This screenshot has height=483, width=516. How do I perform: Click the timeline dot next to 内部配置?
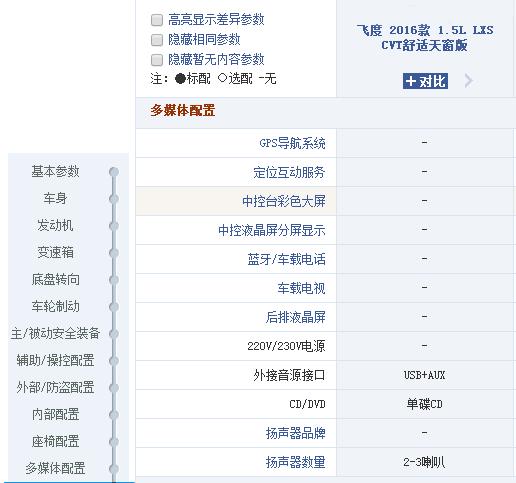[114, 415]
